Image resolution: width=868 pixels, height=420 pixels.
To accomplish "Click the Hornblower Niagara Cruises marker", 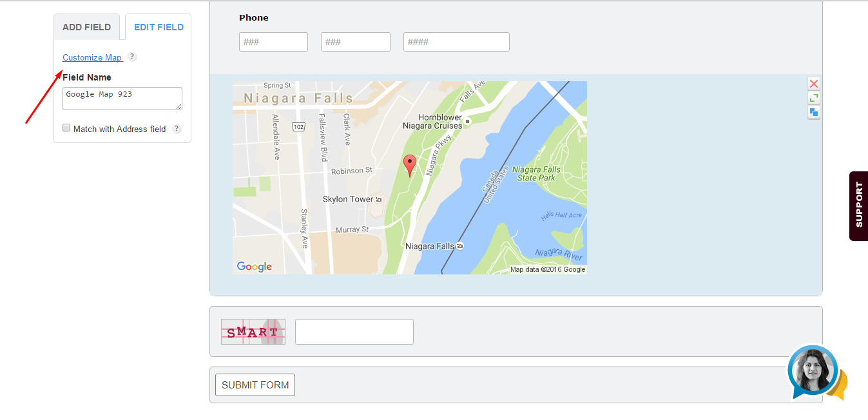I will click(x=467, y=120).
